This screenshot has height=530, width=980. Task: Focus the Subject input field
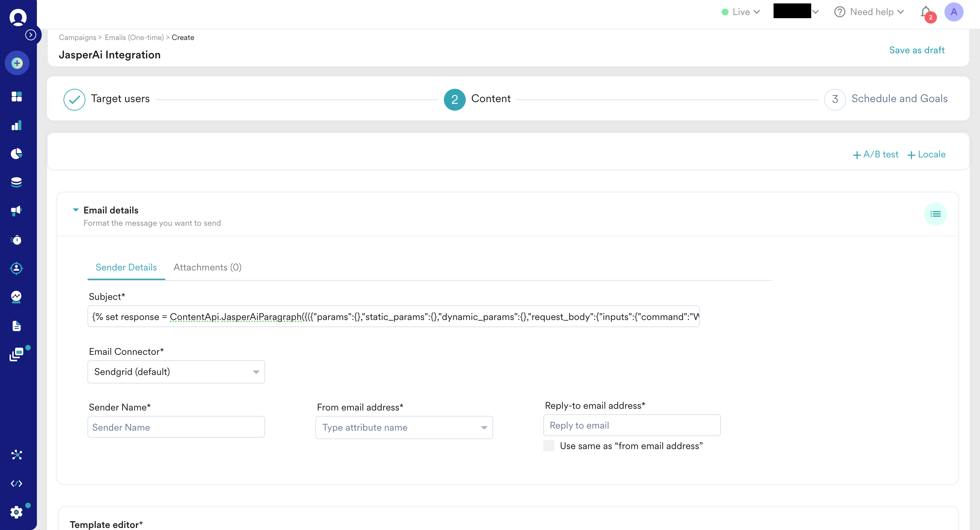393,316
